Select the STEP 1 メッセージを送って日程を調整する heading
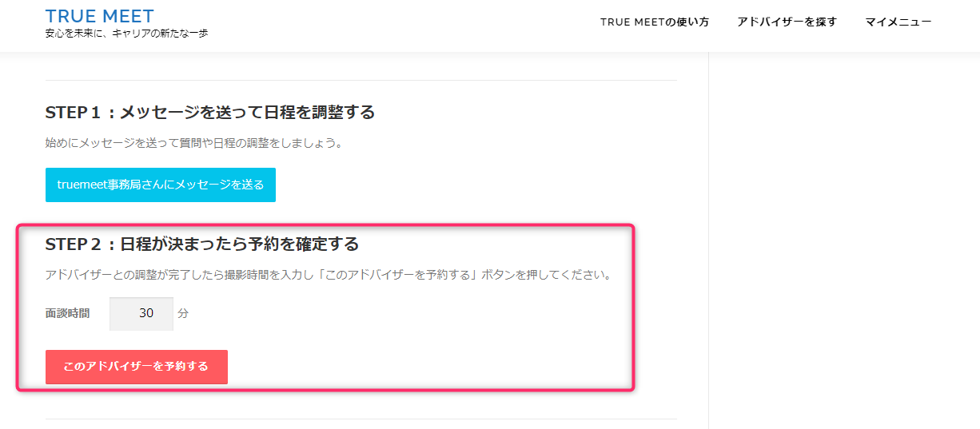 (x=210, y=113)
